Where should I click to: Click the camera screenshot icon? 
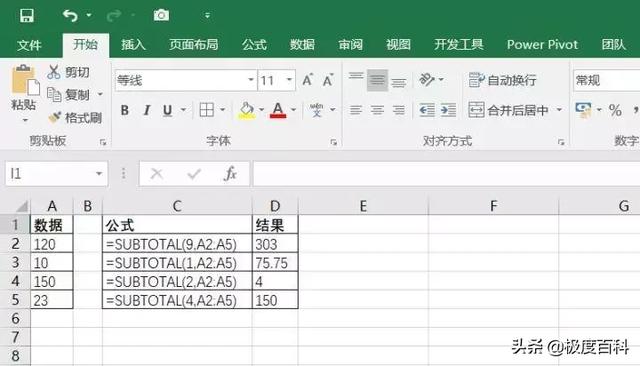tap(161, 15)
